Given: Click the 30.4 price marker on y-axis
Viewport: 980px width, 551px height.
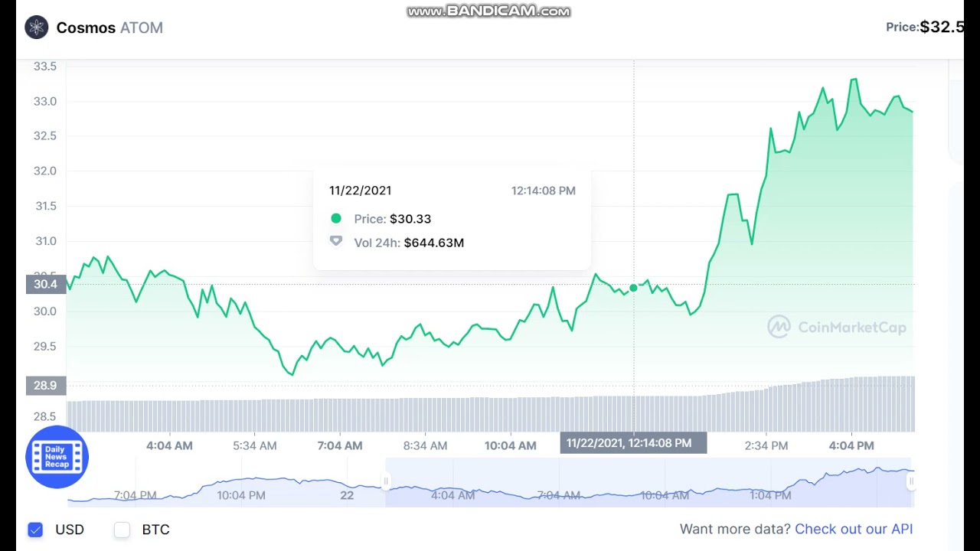Looking at the screenshot, I should pos(46,284).
